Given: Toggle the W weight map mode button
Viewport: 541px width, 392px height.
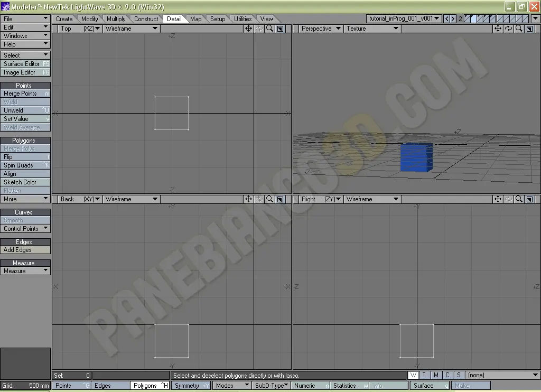Looking at the screenshot, I should 413,375.
